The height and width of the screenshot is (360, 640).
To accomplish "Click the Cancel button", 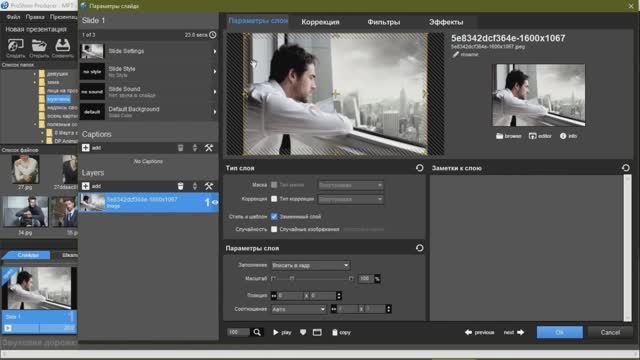I will pyautogui.click(x=610, y=332).
